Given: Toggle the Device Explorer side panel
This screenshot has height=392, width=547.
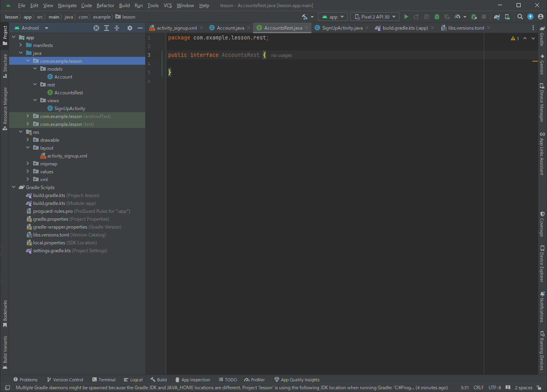Looking at the screenshot, I should click(542, 264).
